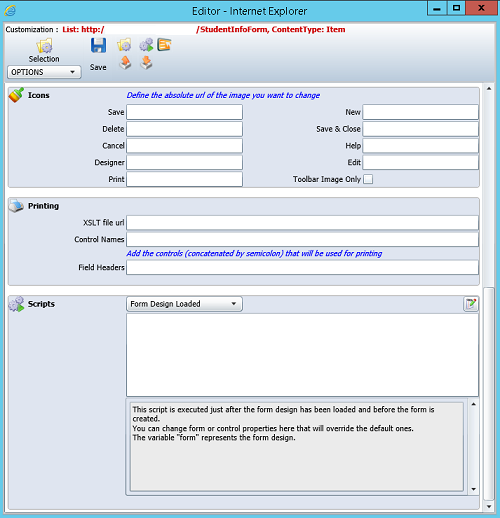This screenshot has width=500, height=518.
Task: Click the main panel scroll up arrow
Action: [x=489, y=89]
